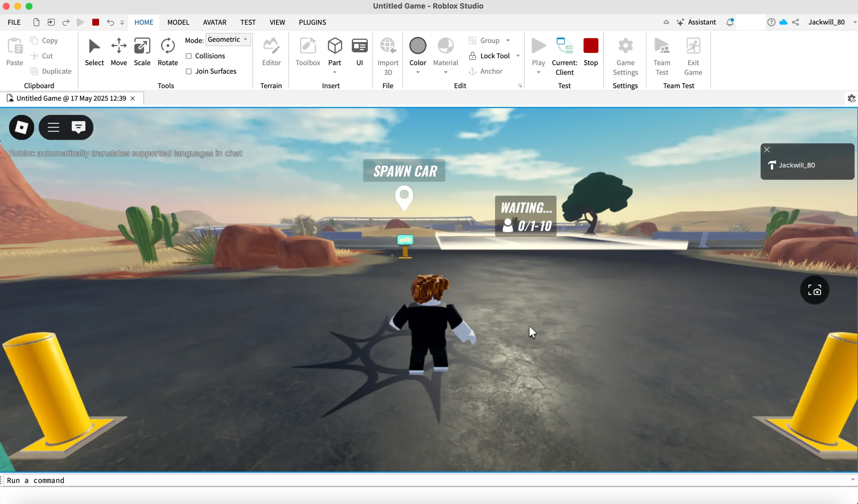Open the in-game chat bubble icon

point(78,127)
